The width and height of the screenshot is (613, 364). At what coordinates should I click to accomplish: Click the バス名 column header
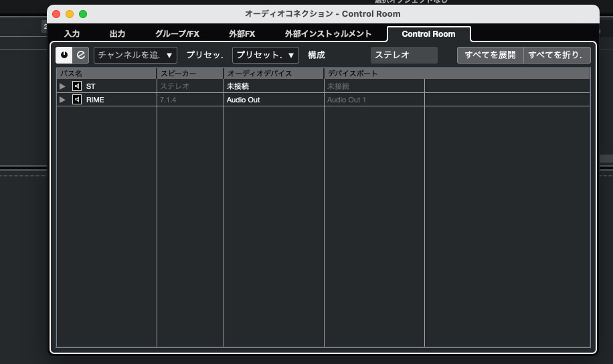106,73
